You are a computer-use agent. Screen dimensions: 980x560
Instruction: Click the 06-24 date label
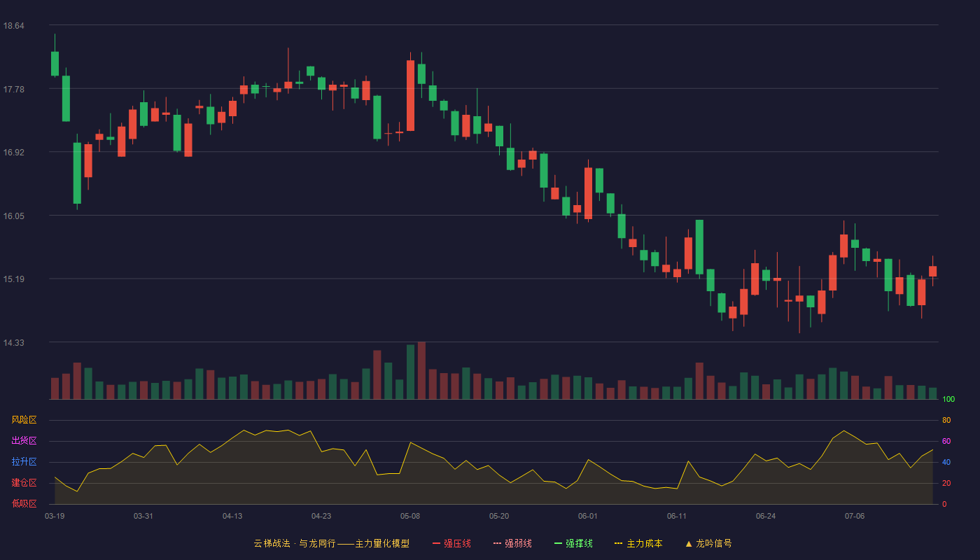(x=766, y=516)
